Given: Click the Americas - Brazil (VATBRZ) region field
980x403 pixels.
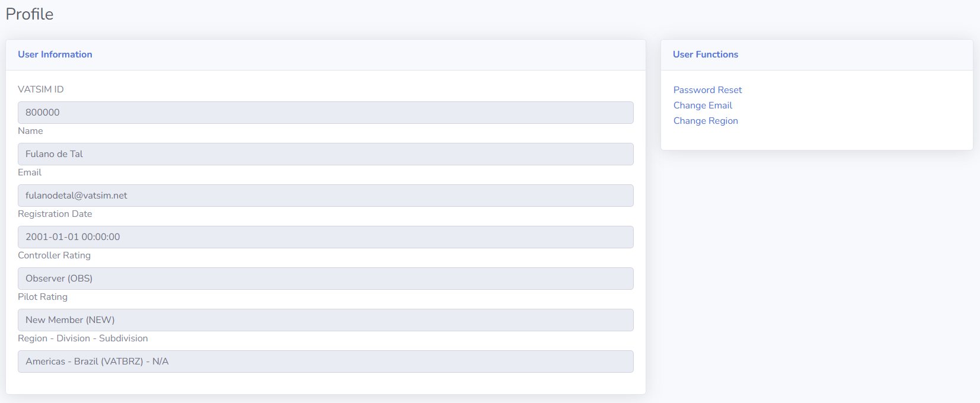Looking at the screenshot, I should click(x=325, y=362).
